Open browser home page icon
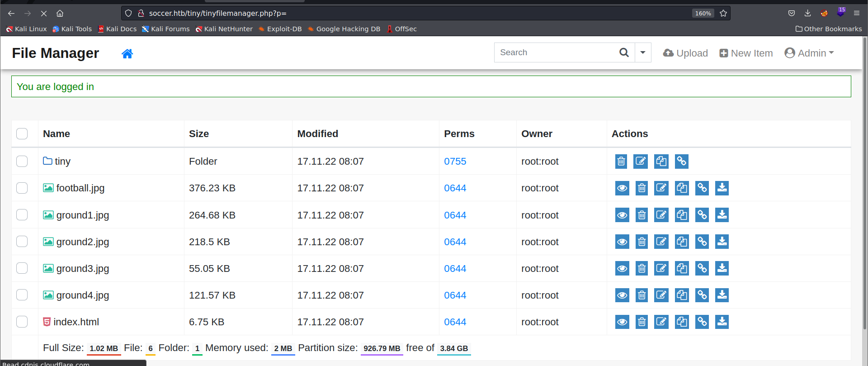868x366 pixels. [x=60, y=13]
